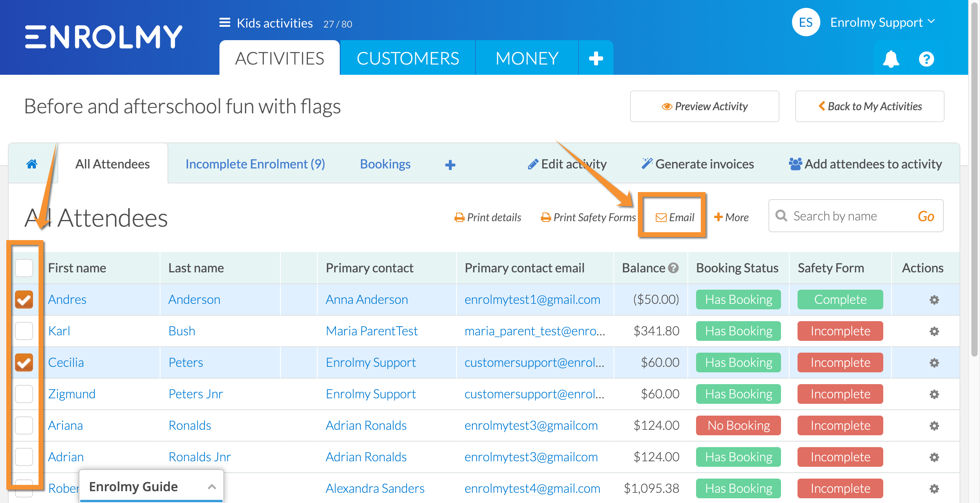Click enrolmytest4@gmail.com email link

tap(532, 488)
